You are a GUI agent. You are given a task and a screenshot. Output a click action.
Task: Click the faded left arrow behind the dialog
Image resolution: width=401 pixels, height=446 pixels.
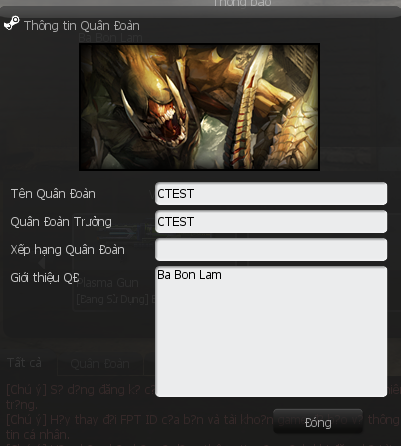42,263
